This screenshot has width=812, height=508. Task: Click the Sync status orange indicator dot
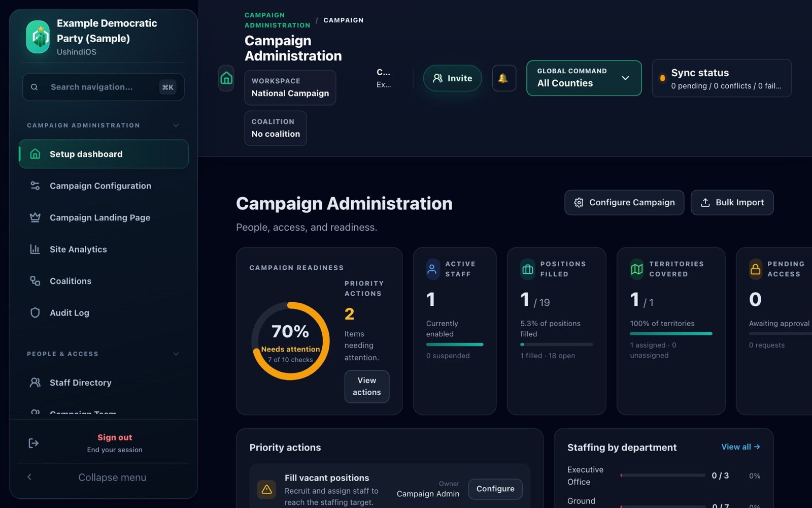tap(662, 78)
